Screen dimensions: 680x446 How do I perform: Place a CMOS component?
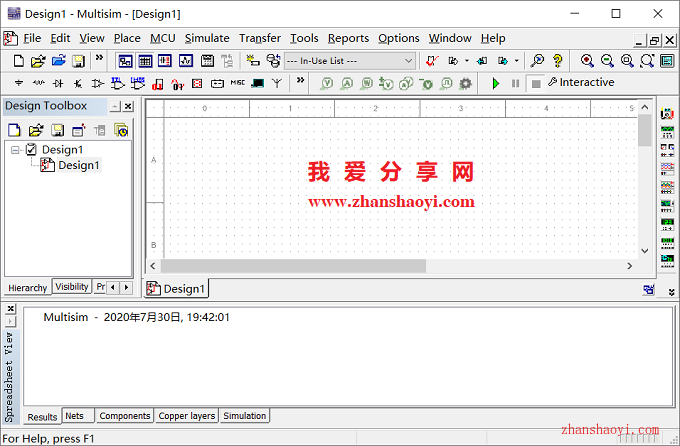click(137, 83)
